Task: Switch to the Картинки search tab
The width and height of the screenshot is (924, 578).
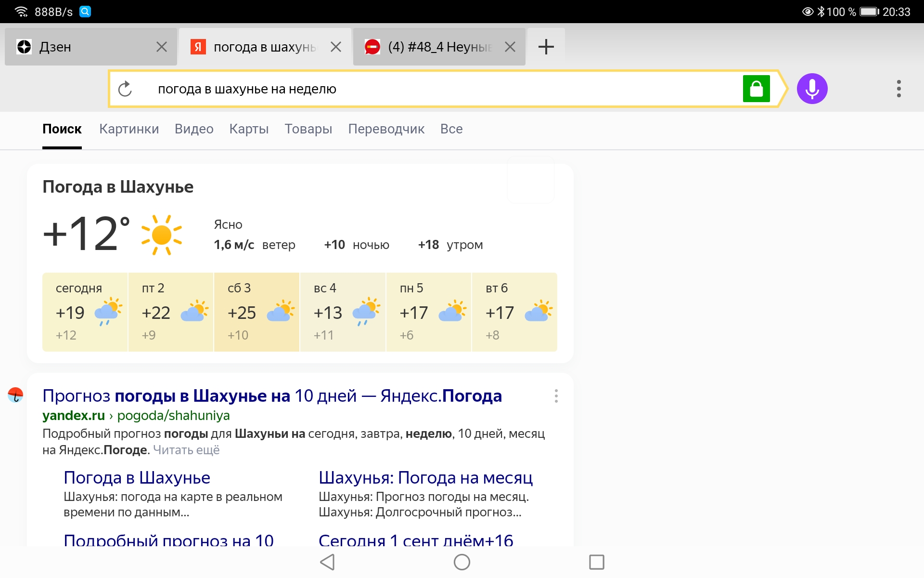Action: [129, 129]
